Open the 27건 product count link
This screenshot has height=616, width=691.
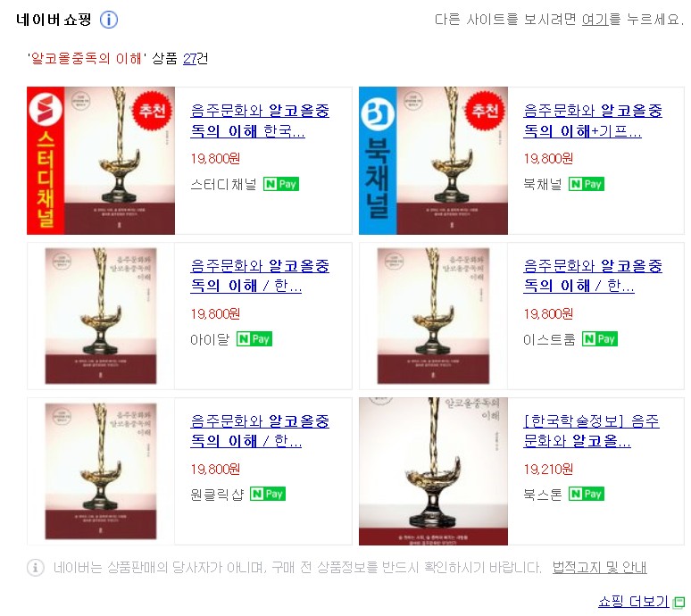196,58
